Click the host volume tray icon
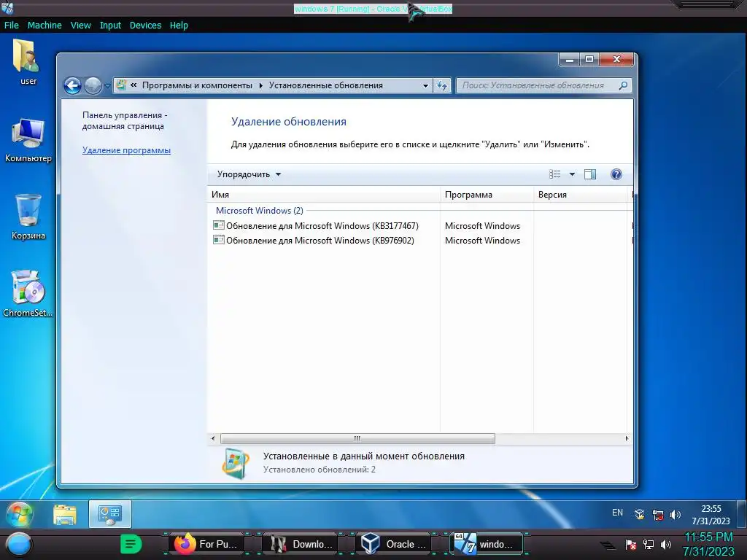 pyautogui.click(x=666, y=545)
